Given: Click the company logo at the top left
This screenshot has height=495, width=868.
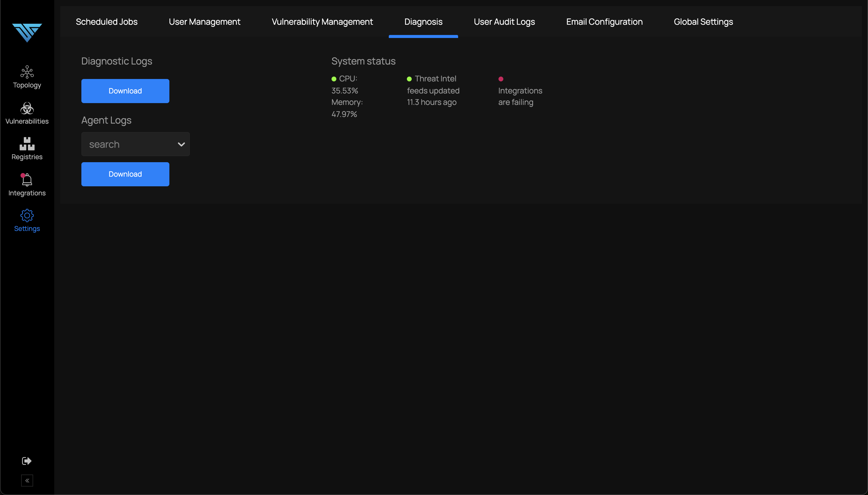Looking at the screenshot, I should [27, 33].
